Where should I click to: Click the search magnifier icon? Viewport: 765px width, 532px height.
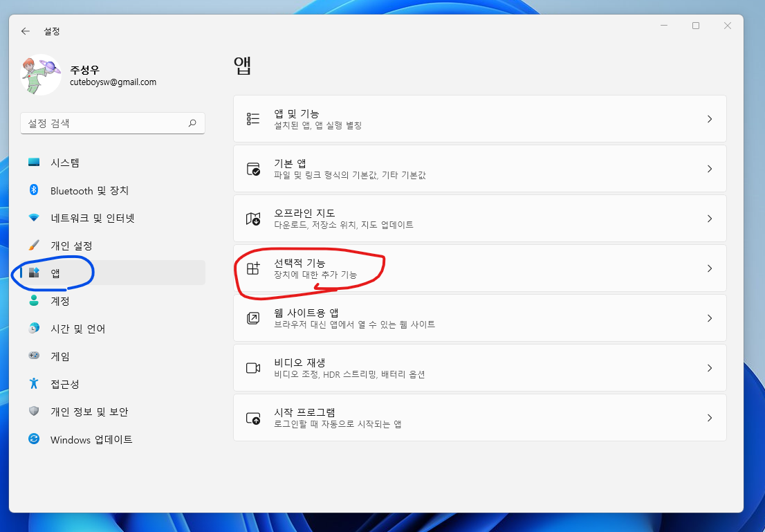192,123
